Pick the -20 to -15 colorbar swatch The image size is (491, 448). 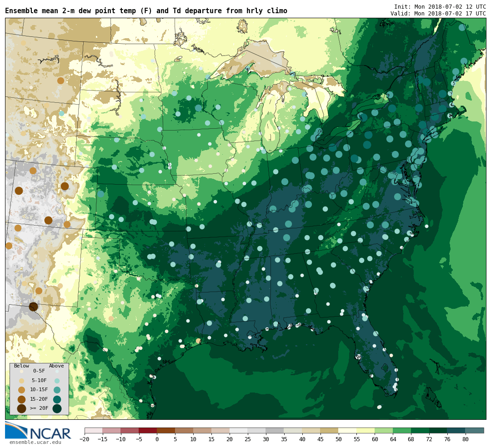(94, 430)
